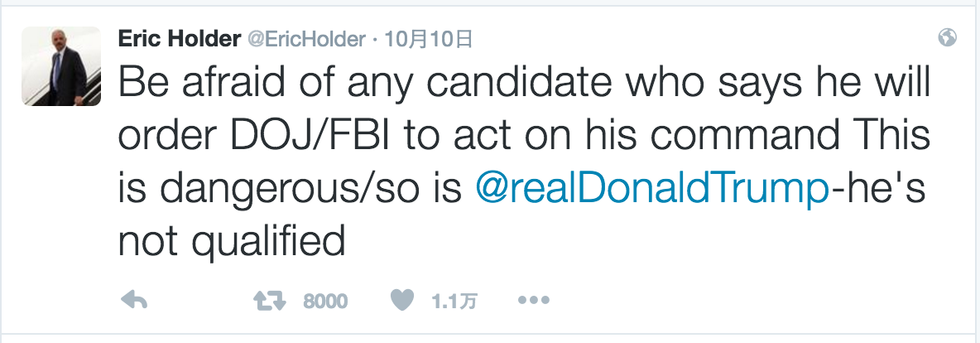
Task: Click the 8000 retweet count
Action: click(x=325, y=302)
